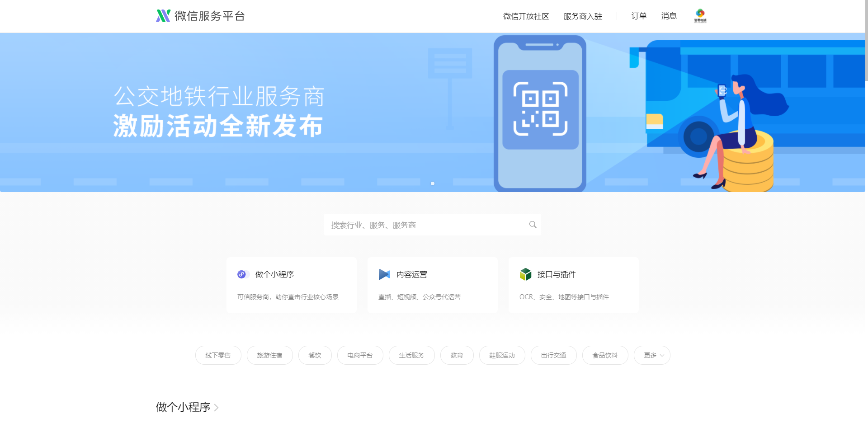Open the 做个小程序 section heading link
The image size is (868, 423).
coord(183,407)
